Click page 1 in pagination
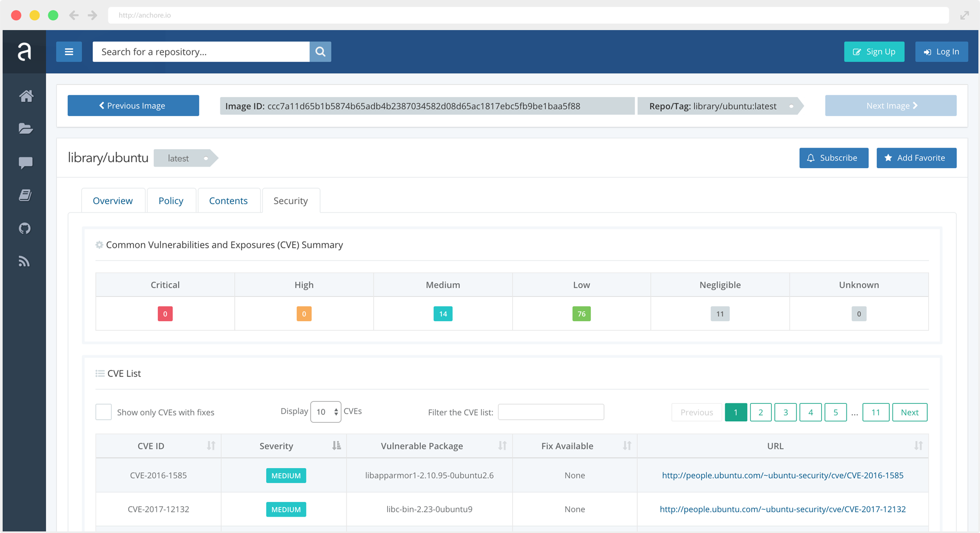 736,412
